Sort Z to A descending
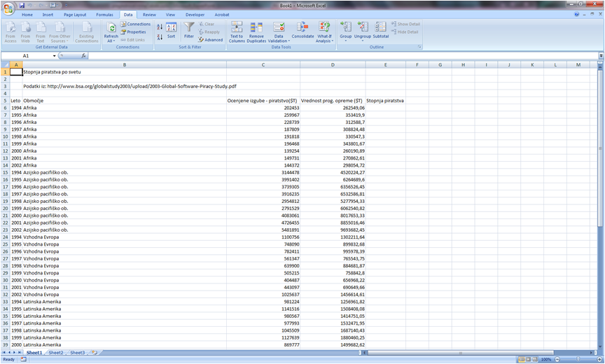Screen dimensions: 605x364 click(x=160, y=37)
